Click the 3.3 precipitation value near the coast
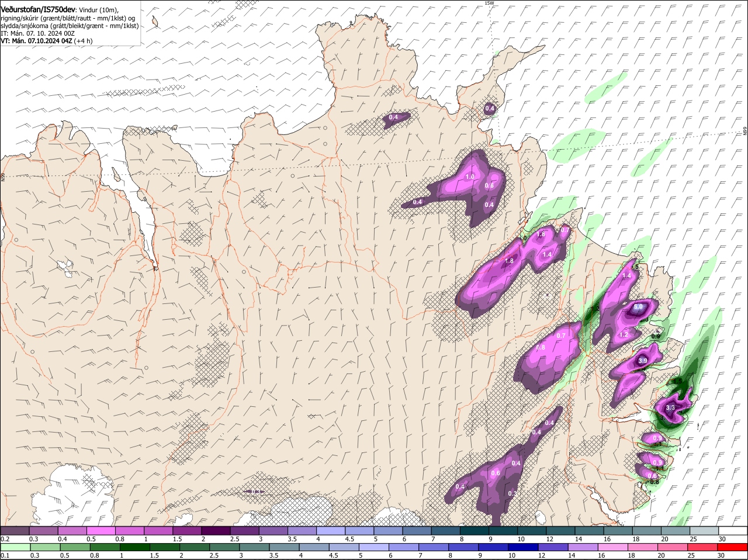 [670, 407]
